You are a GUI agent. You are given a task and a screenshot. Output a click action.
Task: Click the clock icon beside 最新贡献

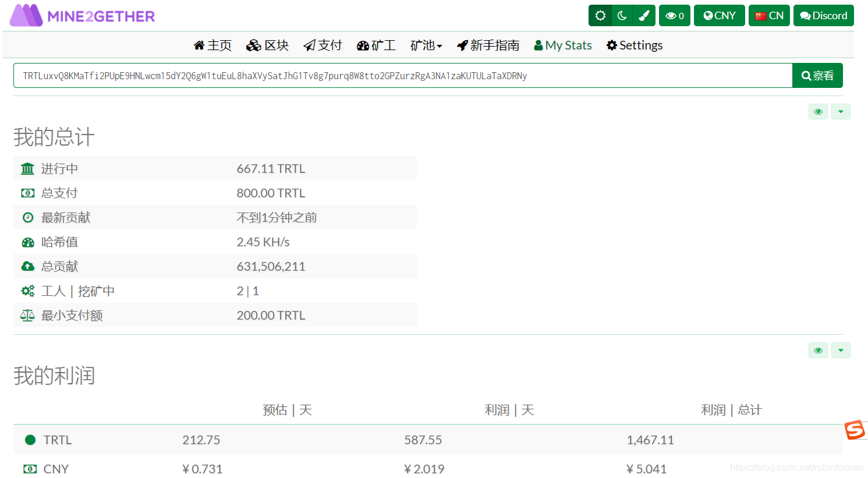[27, 218]
